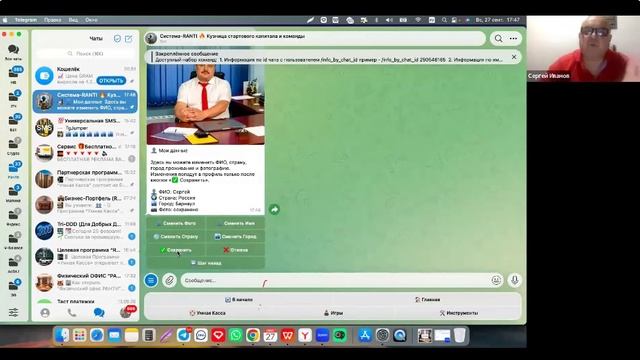This screenshot has height=360, width=640.
Task: Click the 'Шаг назад' bot button
Action: point(206,263)
